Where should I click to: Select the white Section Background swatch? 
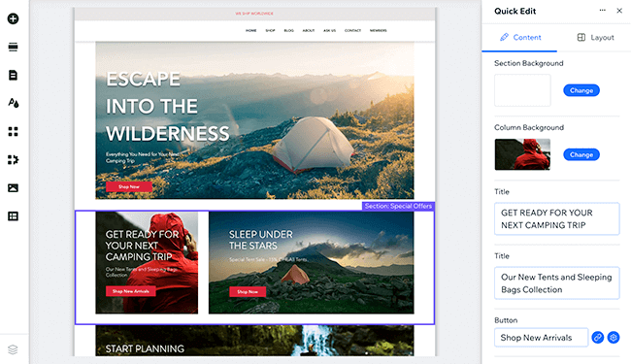[522, 90]
